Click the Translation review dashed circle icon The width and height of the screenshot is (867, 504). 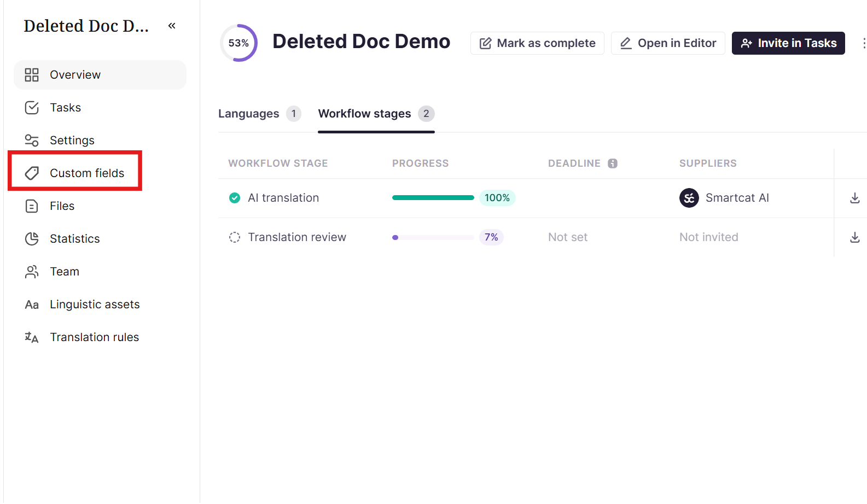pyautogui.click(x=235, y=237)
